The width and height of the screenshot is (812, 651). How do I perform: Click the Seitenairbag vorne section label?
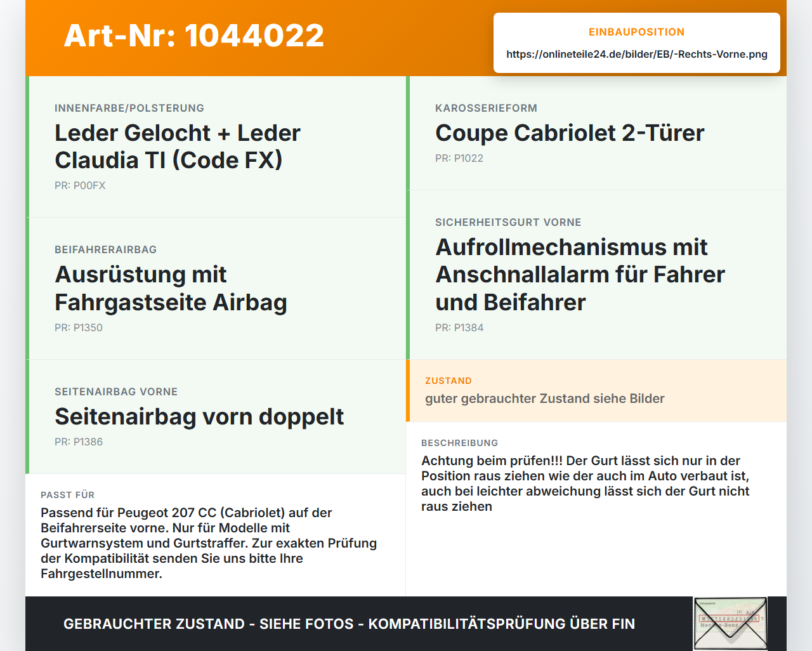click(x=116, y=391)
